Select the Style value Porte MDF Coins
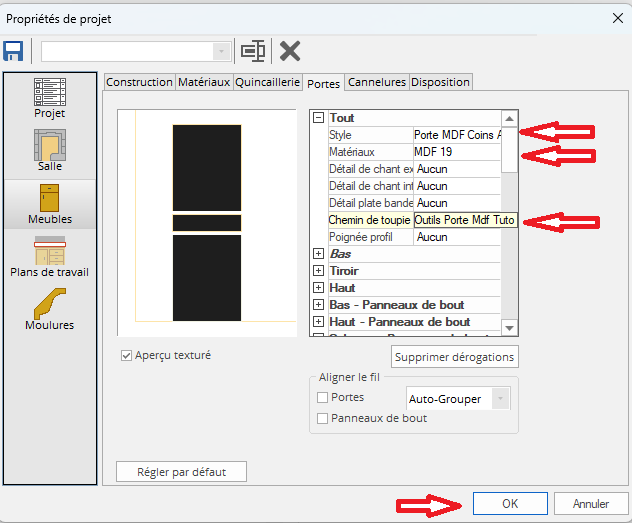 pyautogui.click(x=457, y=135)
